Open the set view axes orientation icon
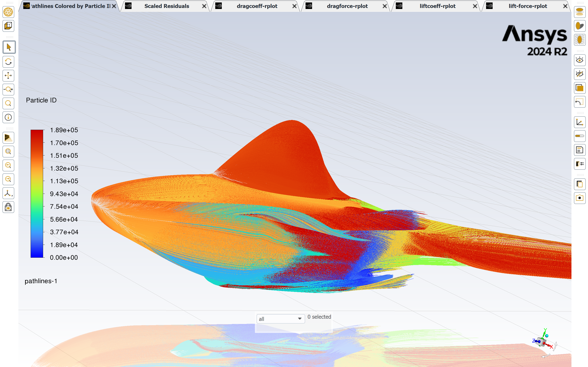The width and height of the screenshot is (588, 367). [8, 193]
